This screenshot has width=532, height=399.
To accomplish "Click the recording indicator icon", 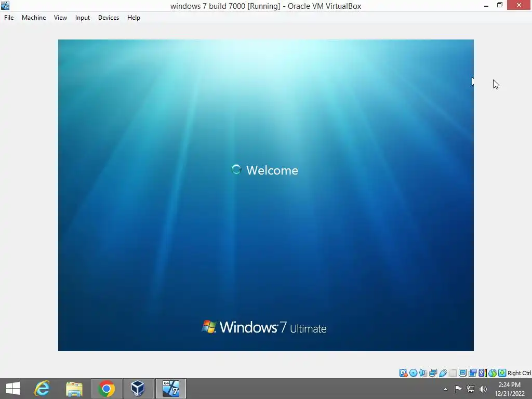I will pos(472,373).
